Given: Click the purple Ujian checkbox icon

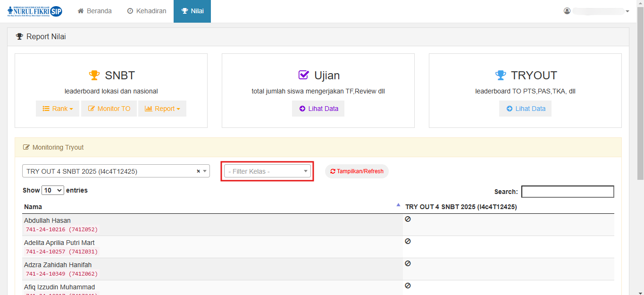Looking at the screenshot, I should (x=304, y=75).
